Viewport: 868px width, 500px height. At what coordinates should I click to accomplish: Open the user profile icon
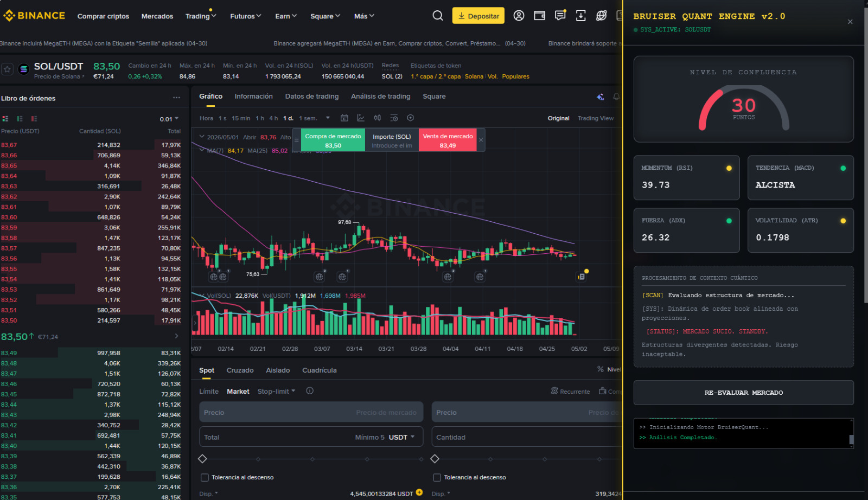519,16
